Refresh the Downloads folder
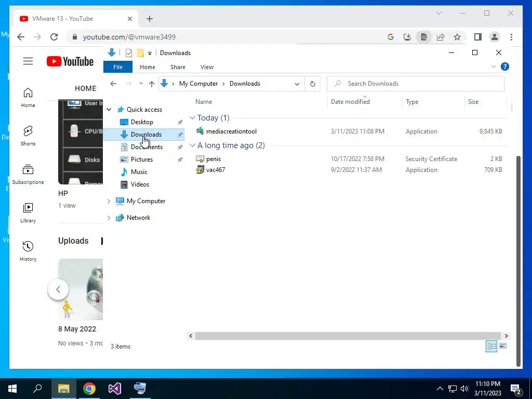532x399 pixels. click(x=312, y=84)
